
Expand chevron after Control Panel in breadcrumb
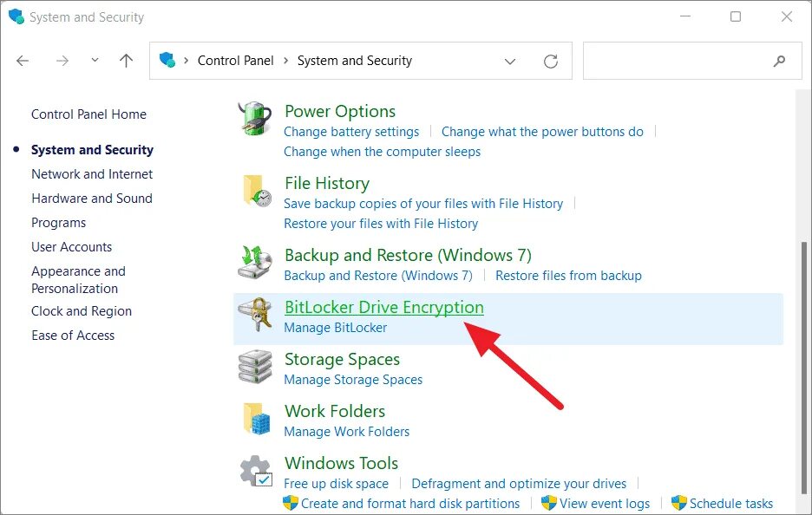(x=286, y=61)
